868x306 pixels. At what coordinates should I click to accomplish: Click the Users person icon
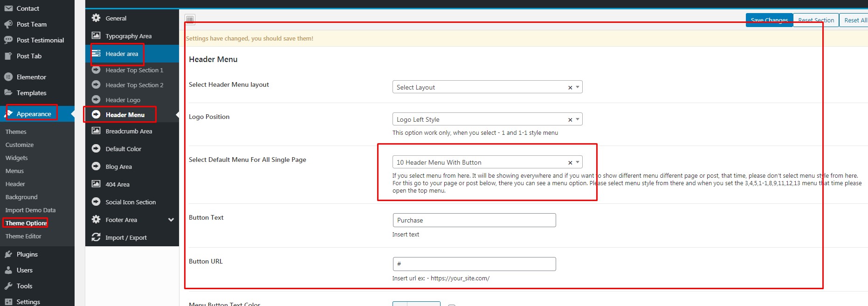(x=8, y=270)
